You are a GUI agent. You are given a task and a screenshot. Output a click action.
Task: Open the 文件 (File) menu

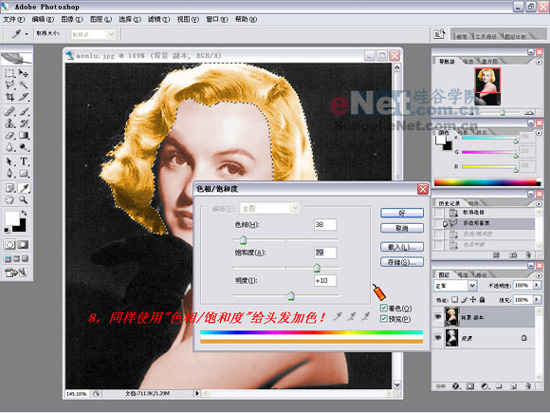[14, 19]
